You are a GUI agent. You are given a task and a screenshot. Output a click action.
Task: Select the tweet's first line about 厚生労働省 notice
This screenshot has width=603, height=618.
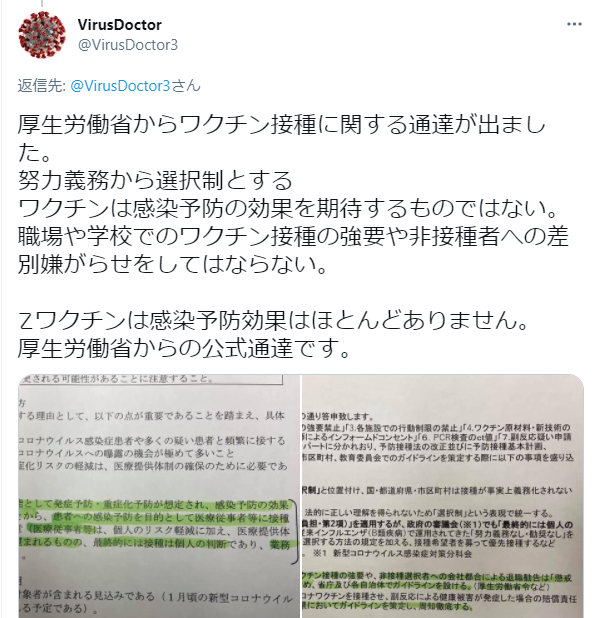pyautogui.click(x=281, y=124)
